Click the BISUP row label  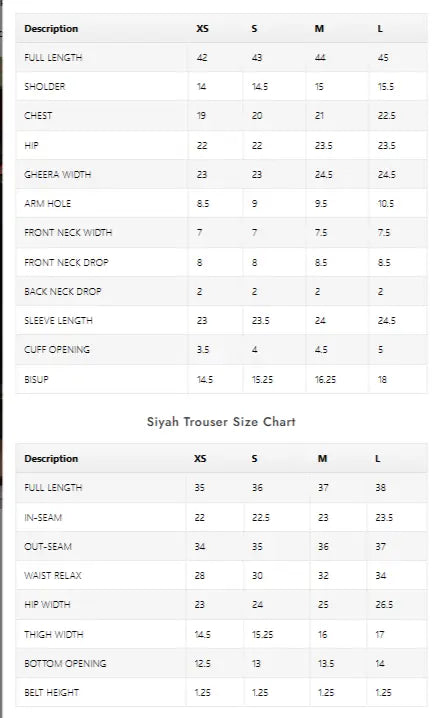click(36, 379)
